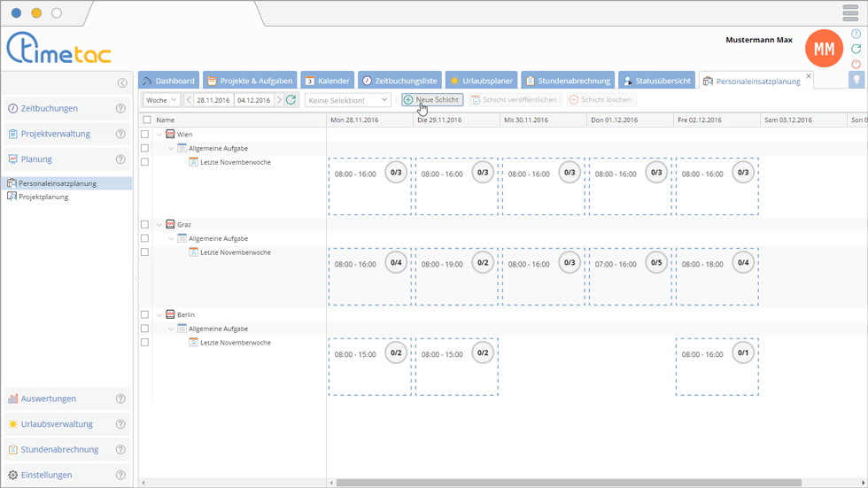Collapse the left sidebar with the arrow icon
This screenshot has width=868, height=488.
[x=122, y=83]
